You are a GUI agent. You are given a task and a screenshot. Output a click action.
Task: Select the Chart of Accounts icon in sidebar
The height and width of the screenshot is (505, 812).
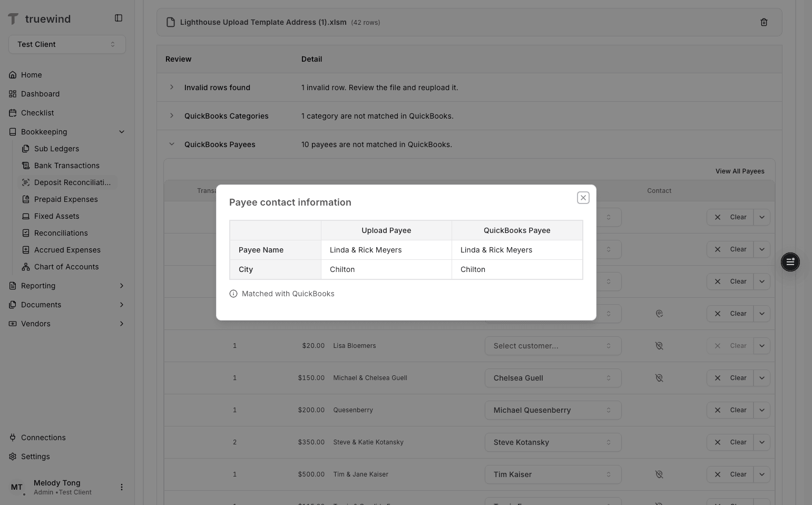(x=25, y=267)
